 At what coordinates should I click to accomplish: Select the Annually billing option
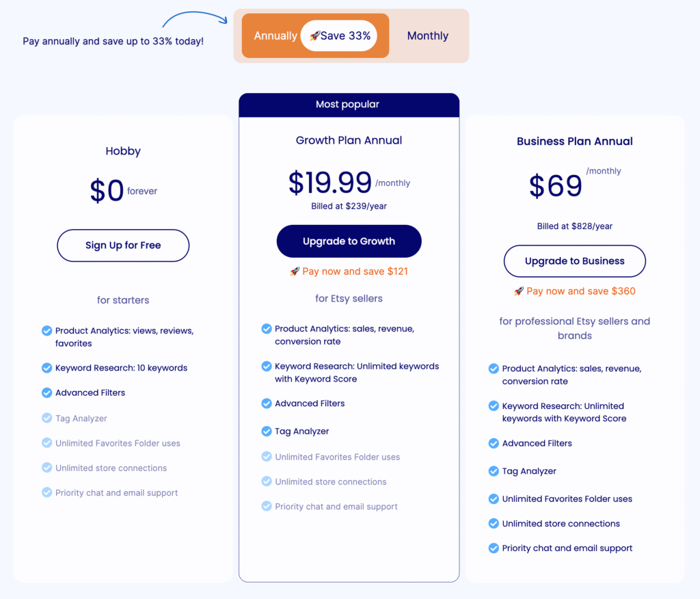pos(275,36)
